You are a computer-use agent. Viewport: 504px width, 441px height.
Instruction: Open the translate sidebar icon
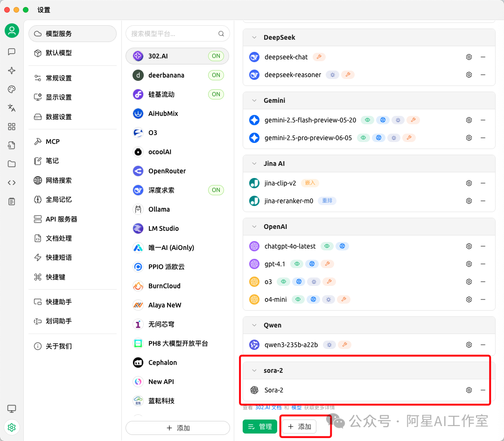(x=12, y=108)
